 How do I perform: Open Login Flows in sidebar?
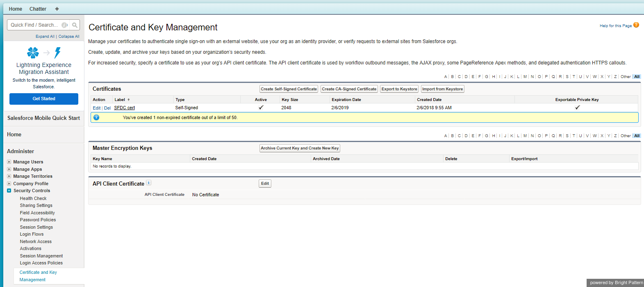coord(32,234)
